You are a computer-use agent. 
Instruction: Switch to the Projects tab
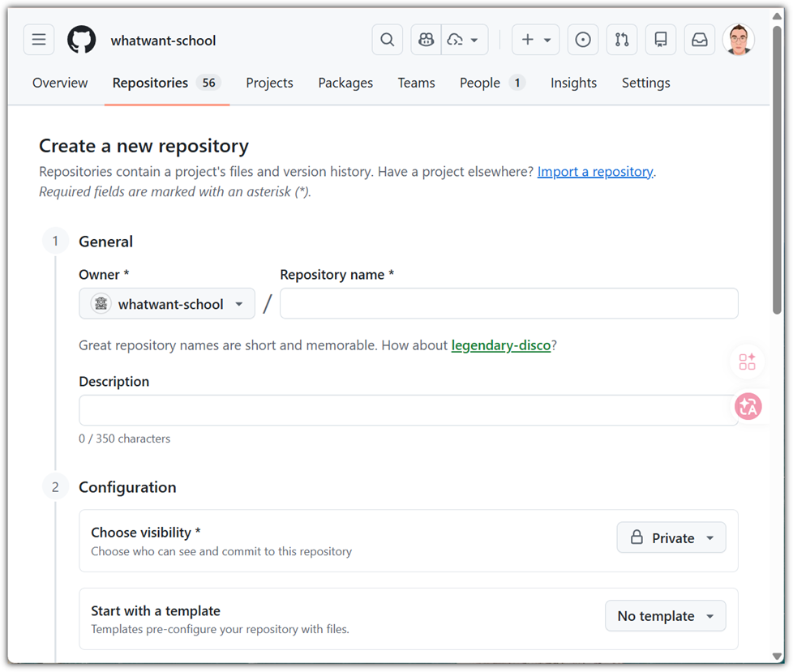point(269,83)
